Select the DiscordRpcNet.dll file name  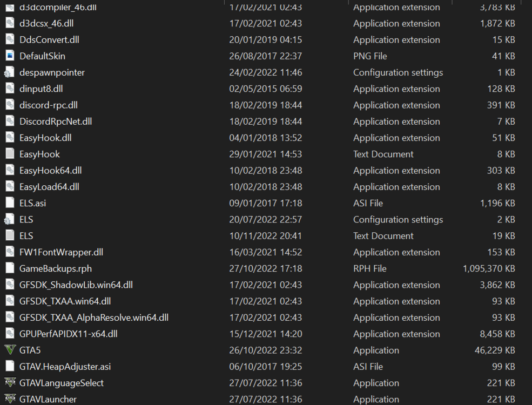(56, 122)
